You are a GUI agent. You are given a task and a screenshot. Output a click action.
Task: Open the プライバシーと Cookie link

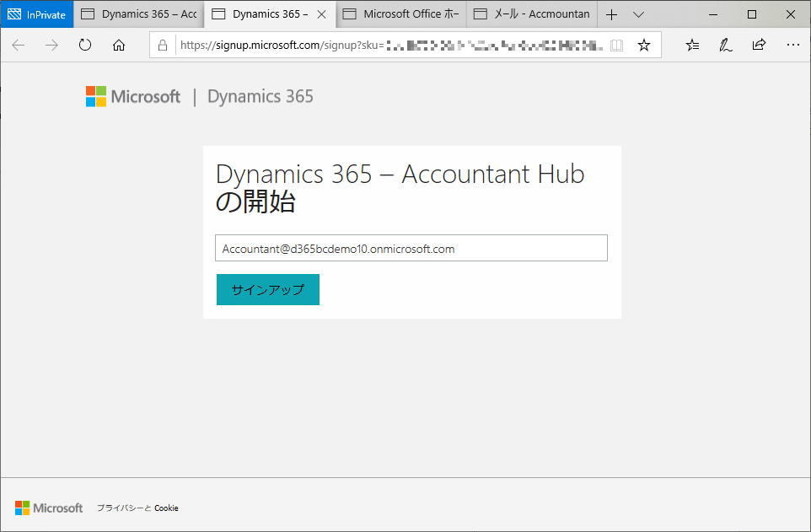(x=137, y=508)
